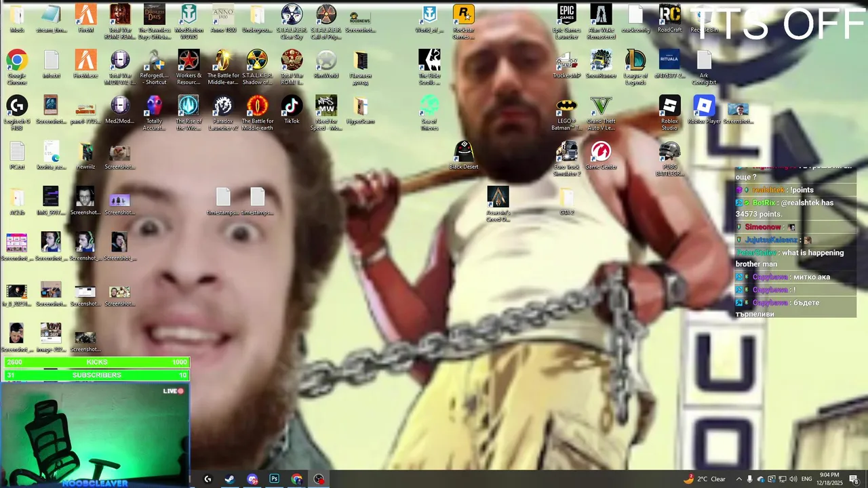This screenshot has width=868, height=488.
Task: Open the Underground folder on desktop
Action: click(257, 18)
